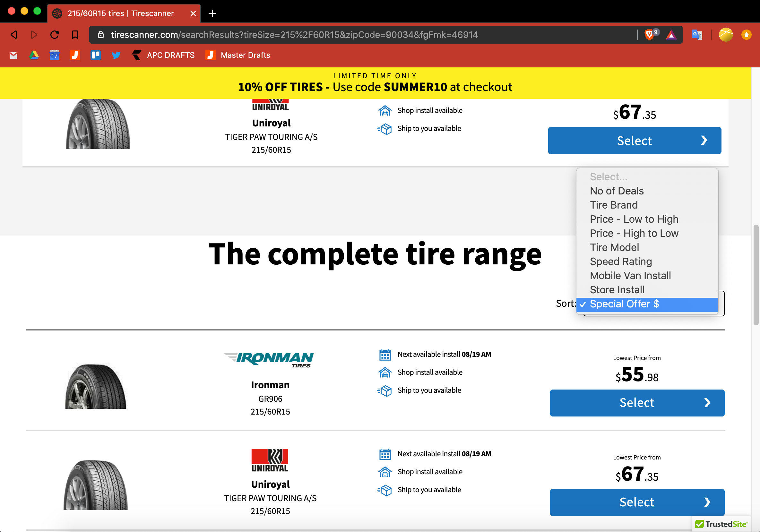Image resolution: width=760 pixels, height=532 pixels.
Task: Select the Mobile Van Install option
Action: [x=630, y=276]
